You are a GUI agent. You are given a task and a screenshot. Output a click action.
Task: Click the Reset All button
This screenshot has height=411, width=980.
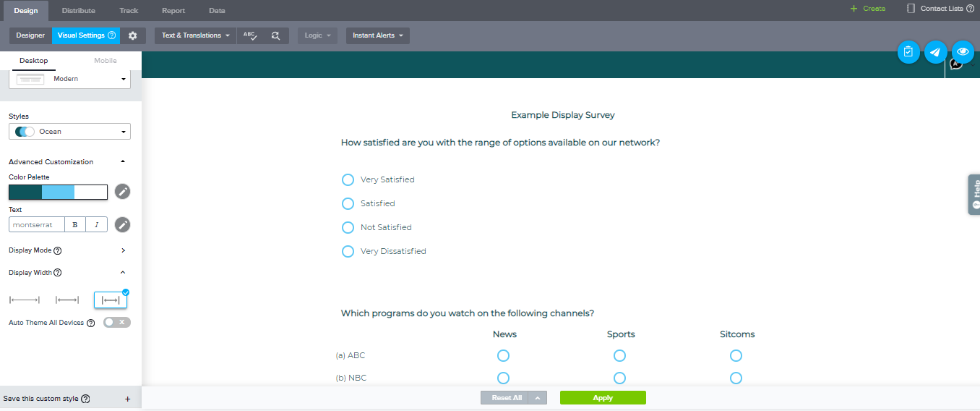[x=506, y=398]
